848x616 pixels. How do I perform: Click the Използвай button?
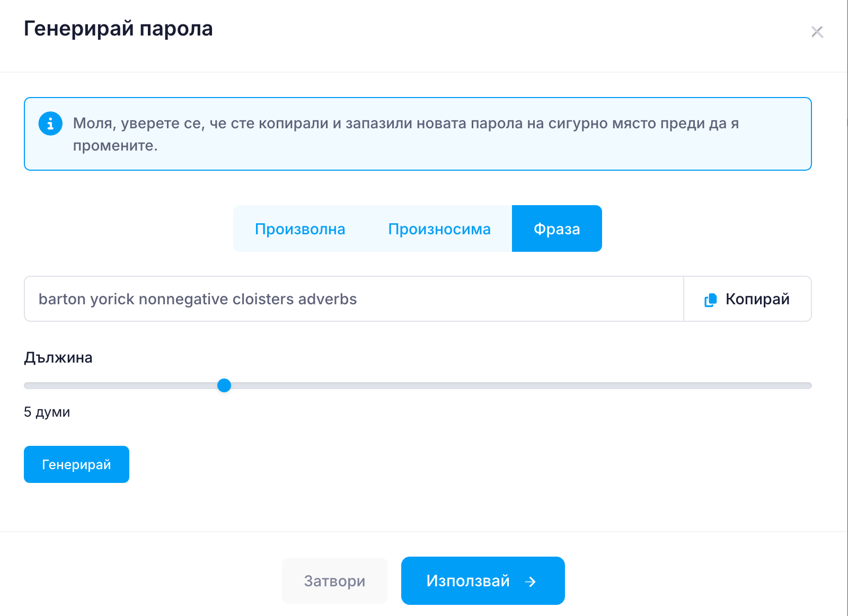483,580
